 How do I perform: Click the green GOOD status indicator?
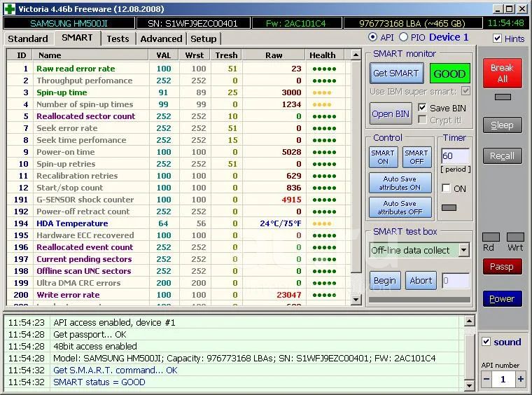pos(449,74)
